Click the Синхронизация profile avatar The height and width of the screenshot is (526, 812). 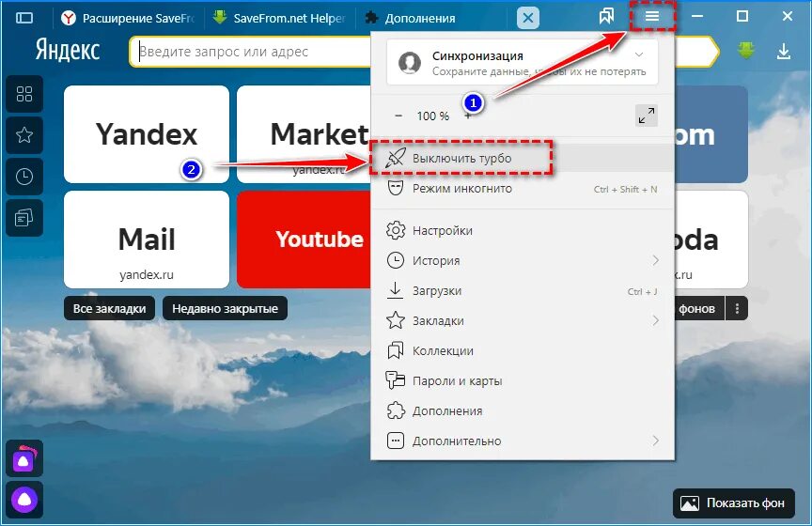pos(410,63)
